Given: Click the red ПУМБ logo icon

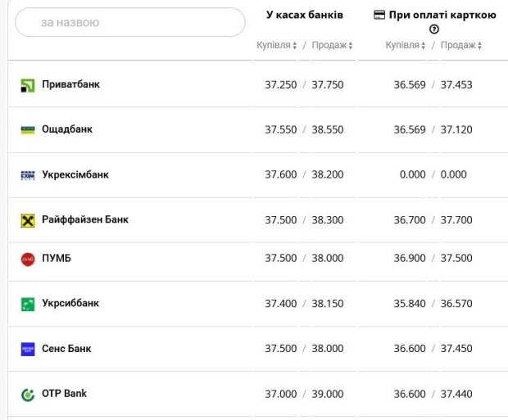Looking at the screenshot, I should (x=28, y=260).
